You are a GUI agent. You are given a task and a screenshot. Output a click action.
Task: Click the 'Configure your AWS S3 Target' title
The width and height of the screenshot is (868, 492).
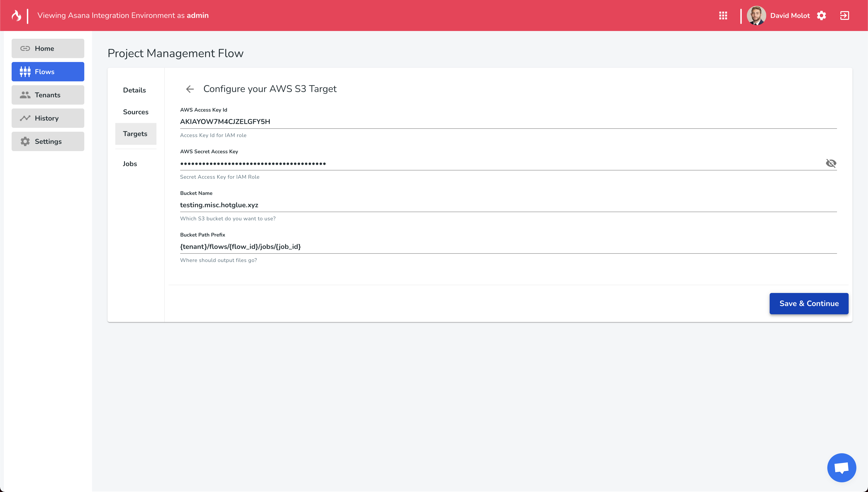coord(270,89)
